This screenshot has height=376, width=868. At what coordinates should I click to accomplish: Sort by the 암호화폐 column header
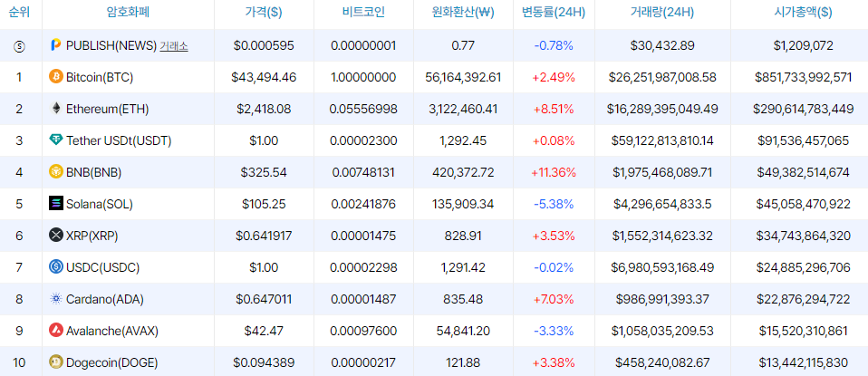(x=128, y=13)
